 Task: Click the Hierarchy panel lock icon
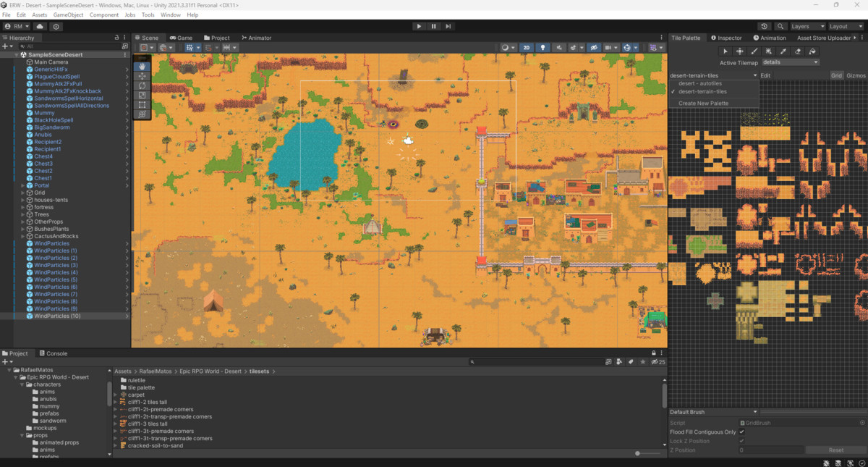[117, 38]
